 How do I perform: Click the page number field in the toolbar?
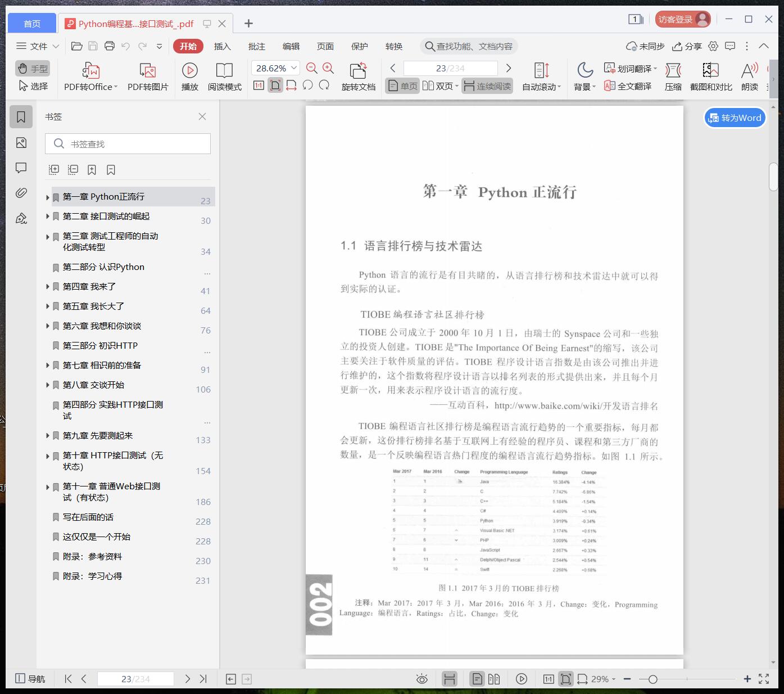[x=451, y=68]
